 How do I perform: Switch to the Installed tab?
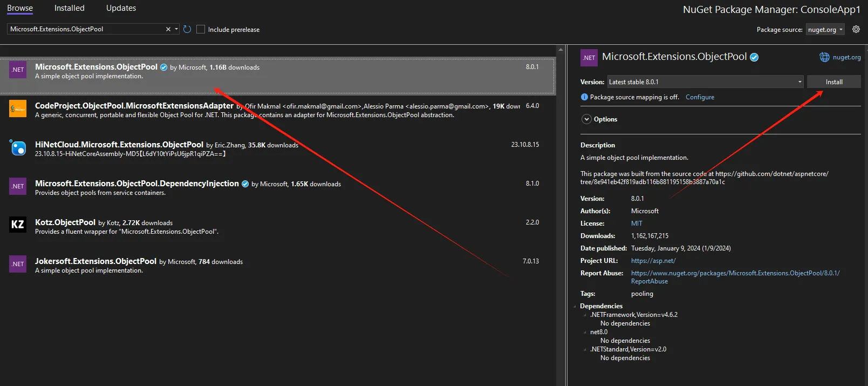70,8
